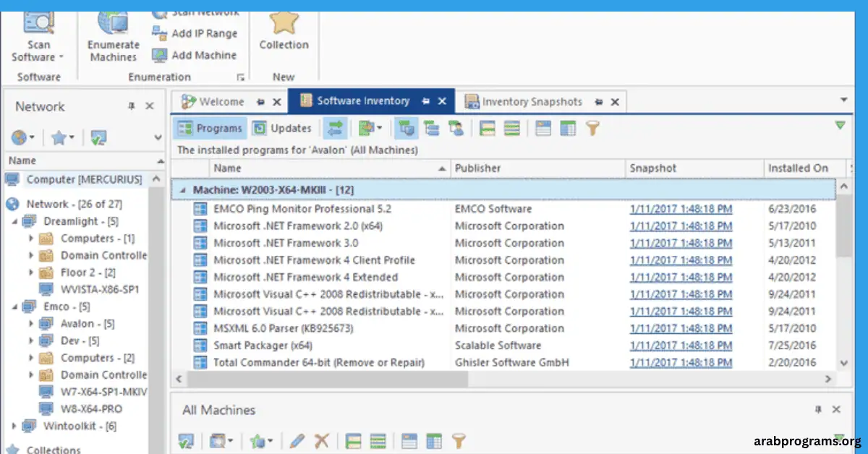868x454 pixels.
Task: Click the Enumerate Machines ribbon icon
Action: pyautogui.click(x=113, y=22)
